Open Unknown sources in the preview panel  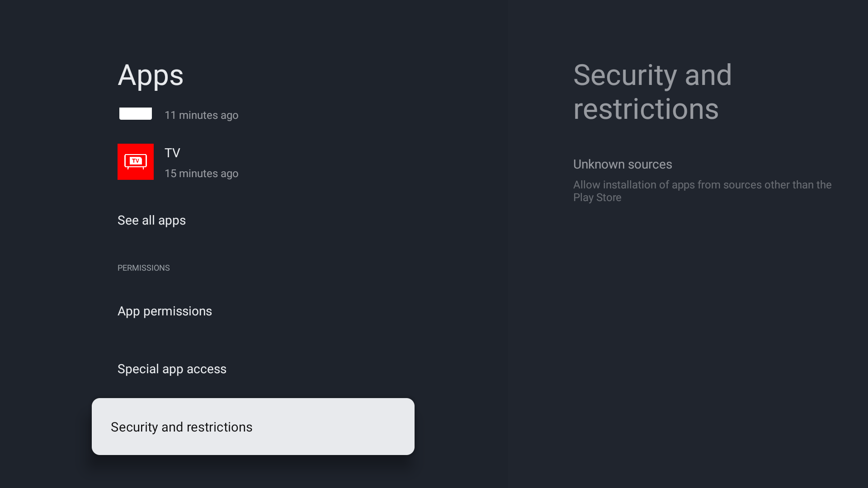coord(623,164)
